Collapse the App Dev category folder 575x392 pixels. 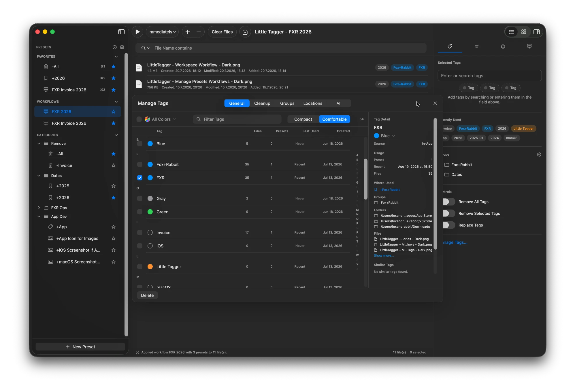[x=39, y=216]
